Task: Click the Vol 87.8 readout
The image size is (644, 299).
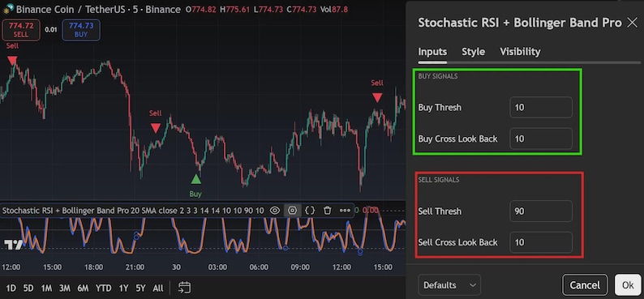Action: (334, 9)
